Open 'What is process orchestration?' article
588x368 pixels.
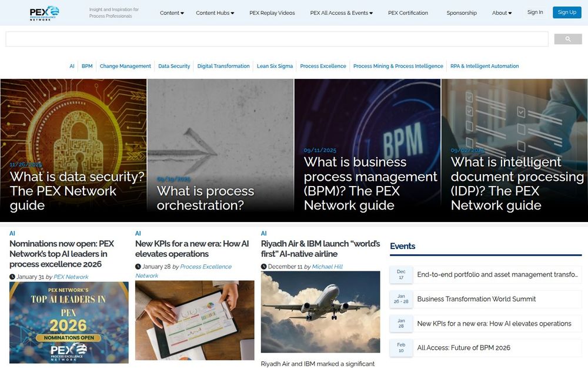point(205,198)
